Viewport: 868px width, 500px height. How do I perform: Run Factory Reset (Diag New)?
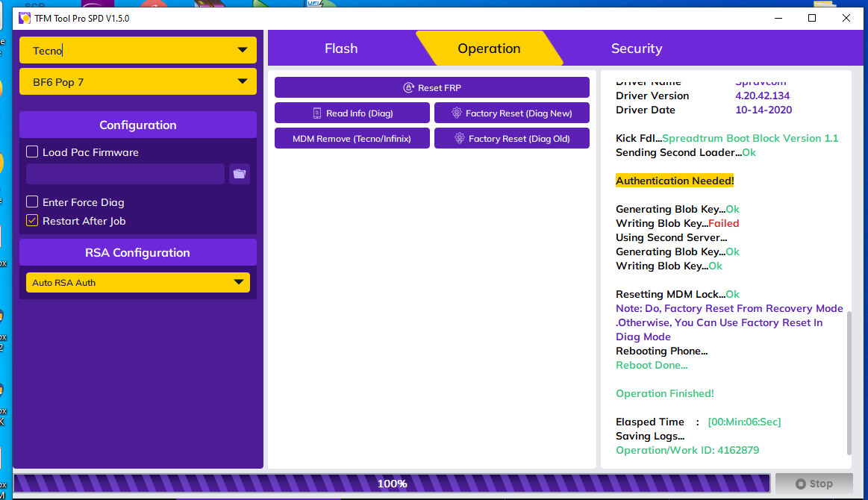coord(511,113)
